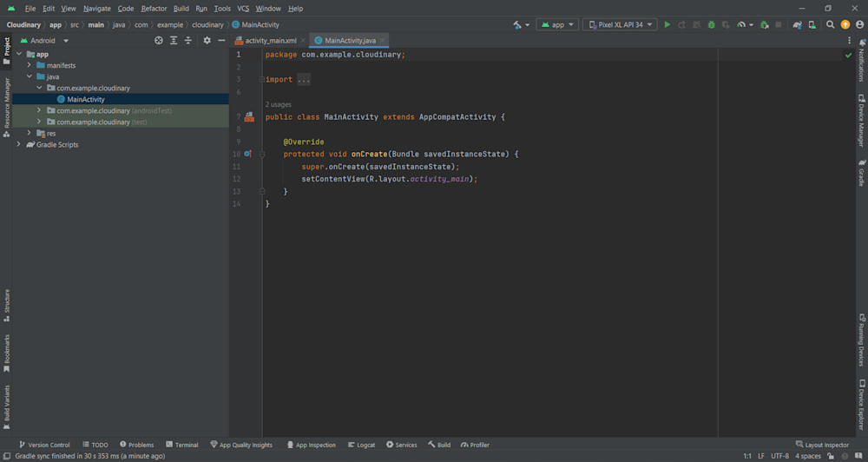Viewport: 868px width, 462px height.
Task: Open the Build Variants side panel
Action: click(x=7, y=407)
